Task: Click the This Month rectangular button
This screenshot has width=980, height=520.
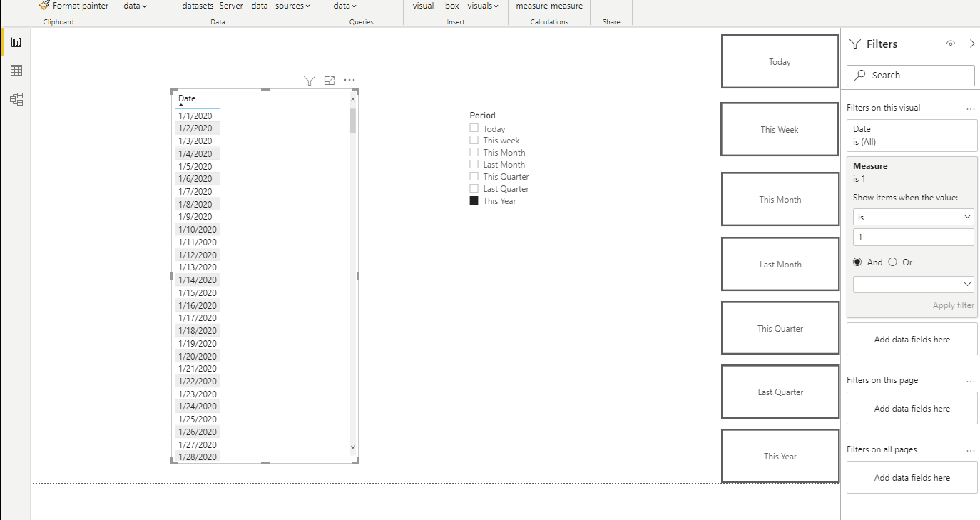Action: coord(780,199)
